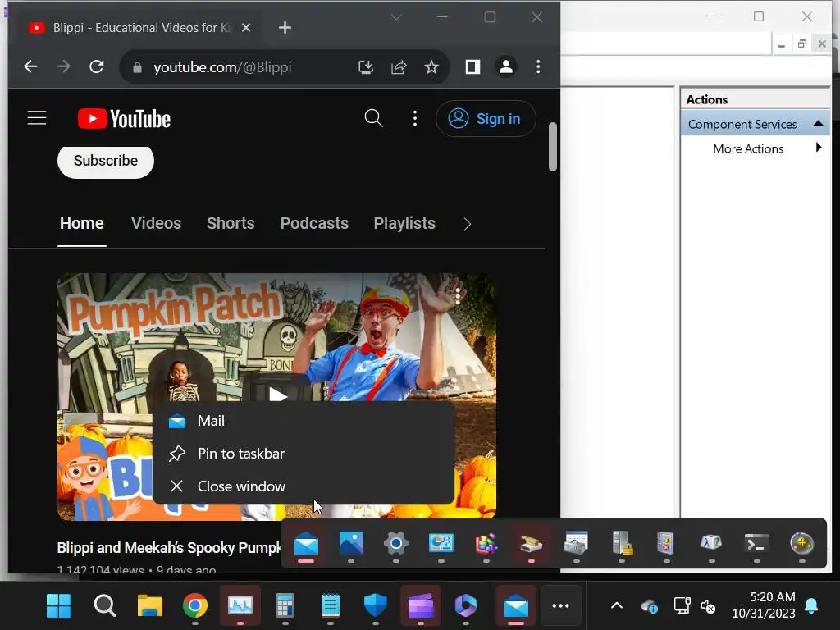Image resolution: width=840 pixels, height=630 pixels.
Task: Open Chrome profile avatar menu
Action: 505,67
